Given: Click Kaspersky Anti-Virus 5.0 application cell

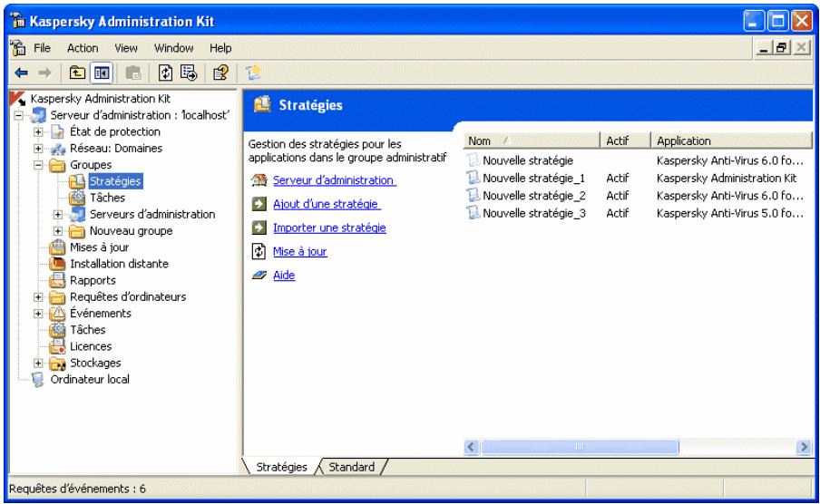Looking at the screenshot, I should point(730,213).
